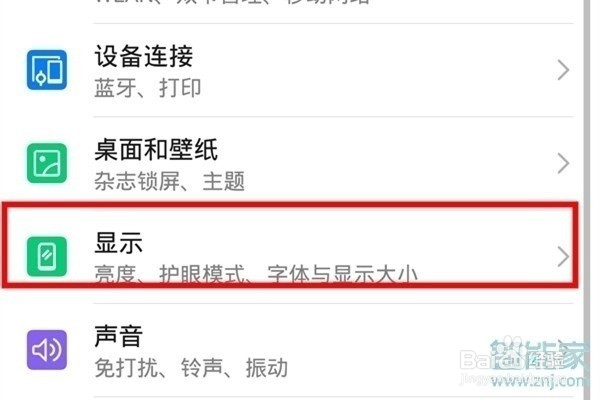Open the 桌面和壁纸 settings title

point(156,149)
